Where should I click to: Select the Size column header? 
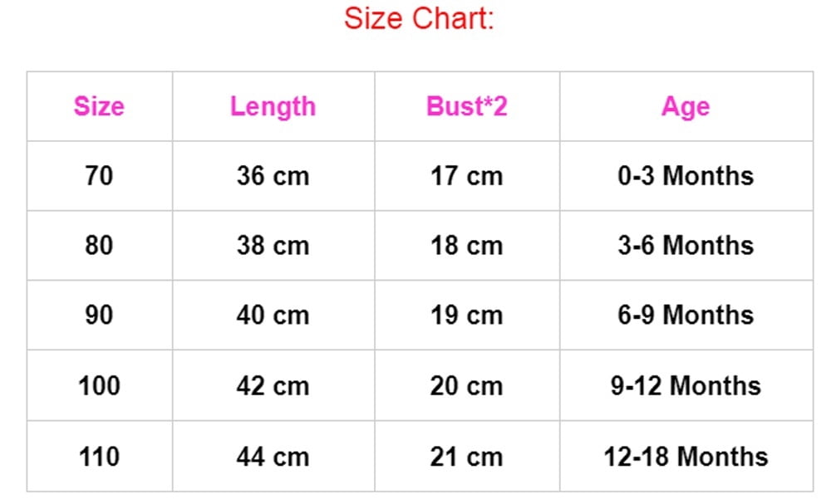[99, 106]
